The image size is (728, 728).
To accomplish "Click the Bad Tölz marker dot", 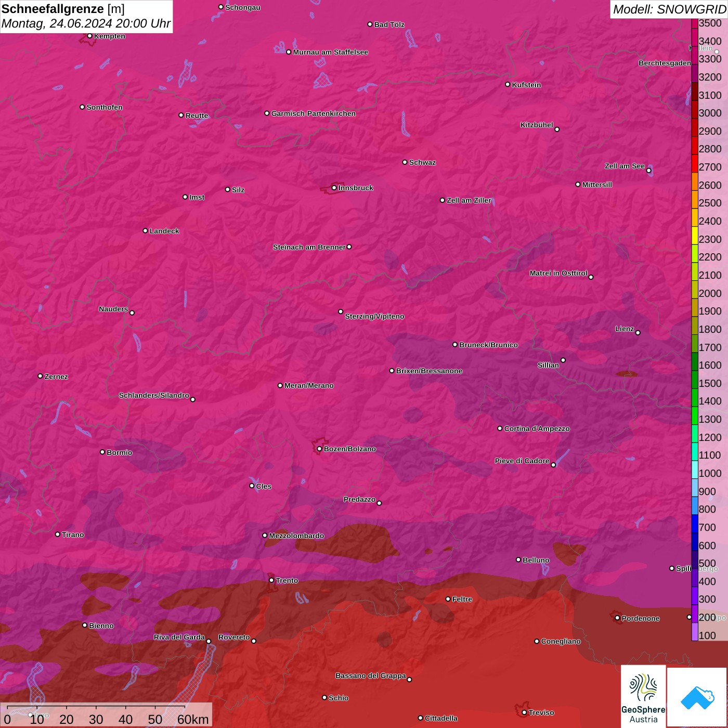I will 370,24.
